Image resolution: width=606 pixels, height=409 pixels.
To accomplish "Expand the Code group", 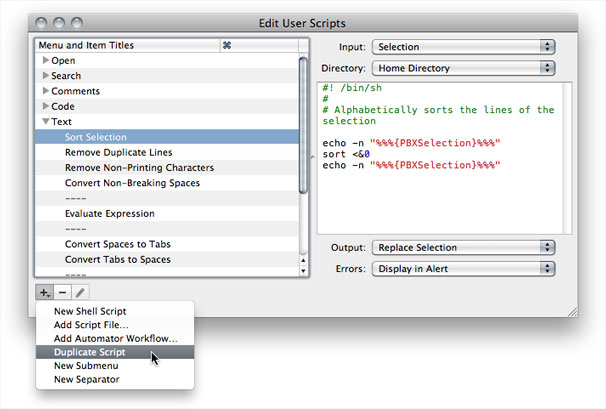I will click(45, 106).
